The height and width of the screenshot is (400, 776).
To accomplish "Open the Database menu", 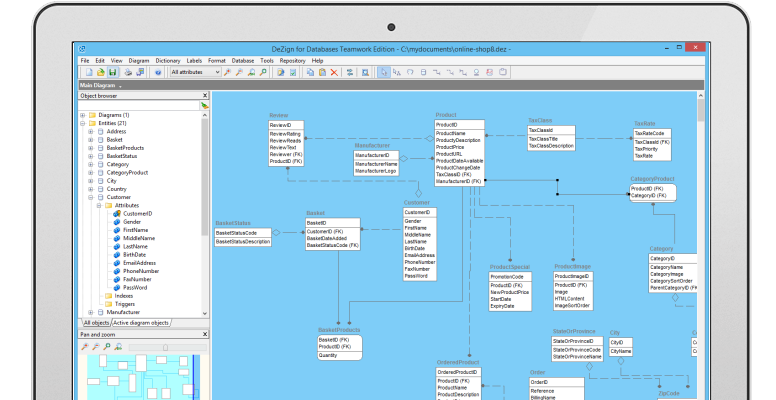I will pos(242,60).
